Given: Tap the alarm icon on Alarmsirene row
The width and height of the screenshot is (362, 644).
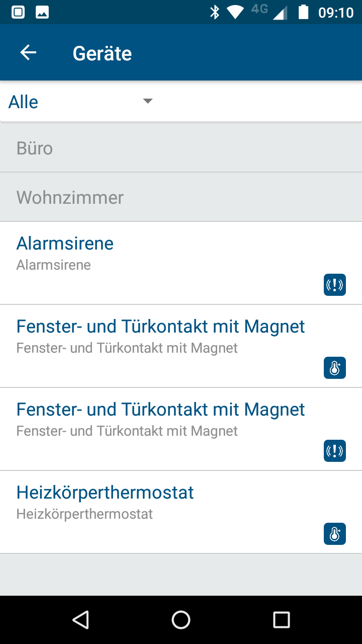Looking at the screenshot, I should point(335,285).
